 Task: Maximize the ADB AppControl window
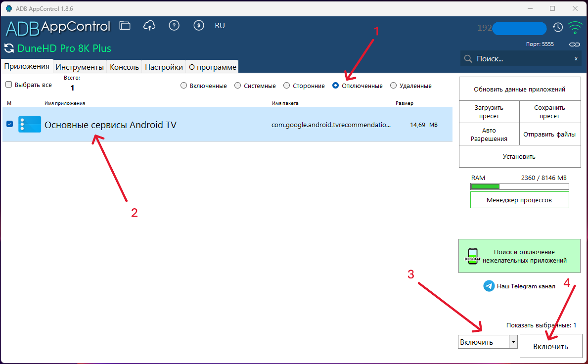pos(552,8)
